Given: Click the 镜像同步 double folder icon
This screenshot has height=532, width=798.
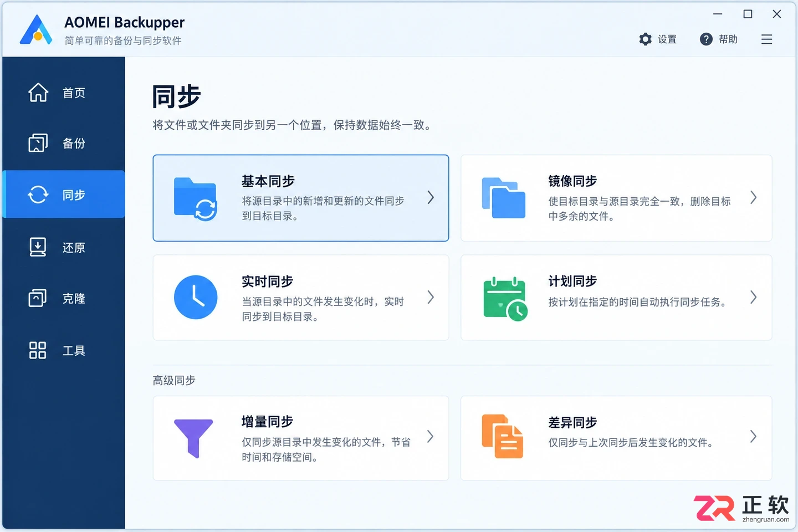Looking at the screenshot, I should tap(503, 198).
